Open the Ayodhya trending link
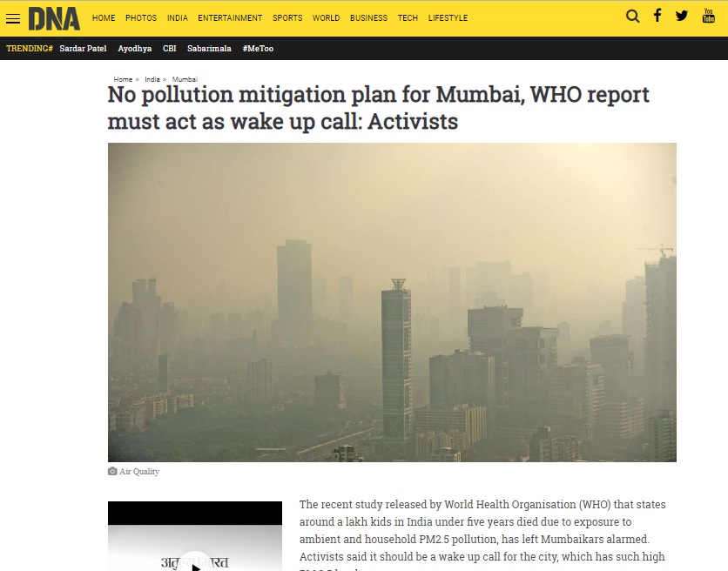This screenshot has width=728, height=571. [x=135, y=48]
